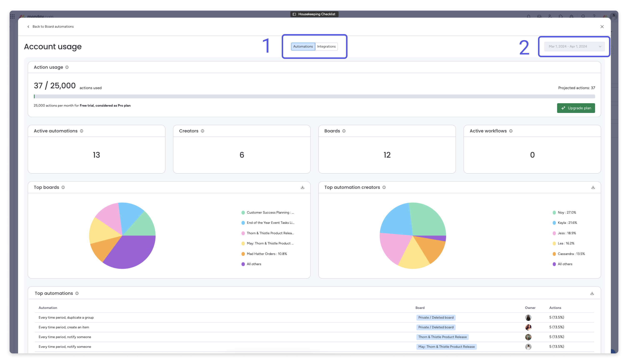Open help using the question mark icon

594,16
